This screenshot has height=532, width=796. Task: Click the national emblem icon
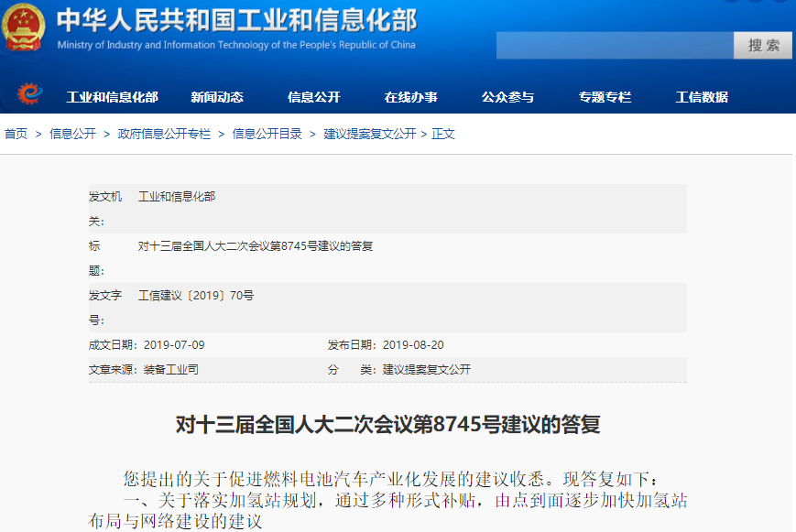[x=26, y=27]
